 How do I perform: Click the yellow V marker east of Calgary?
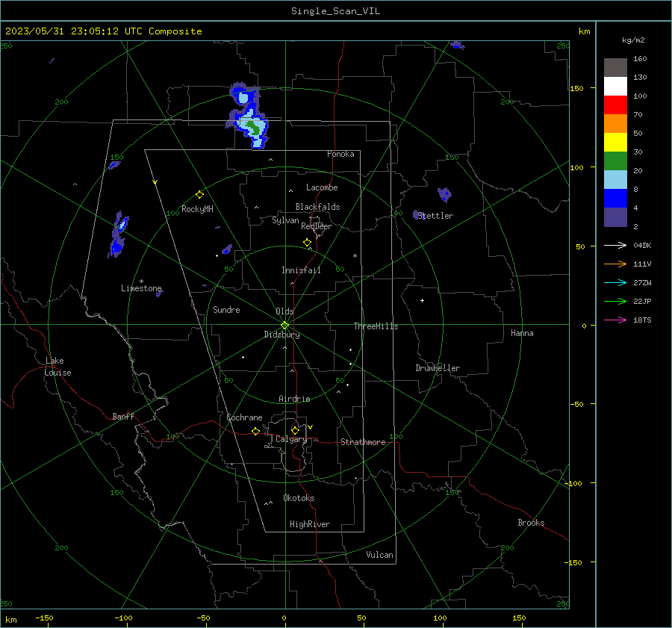311,427
